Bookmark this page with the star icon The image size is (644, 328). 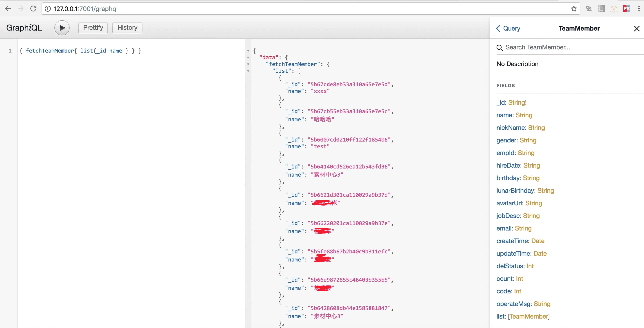click(x=574, y=9)
